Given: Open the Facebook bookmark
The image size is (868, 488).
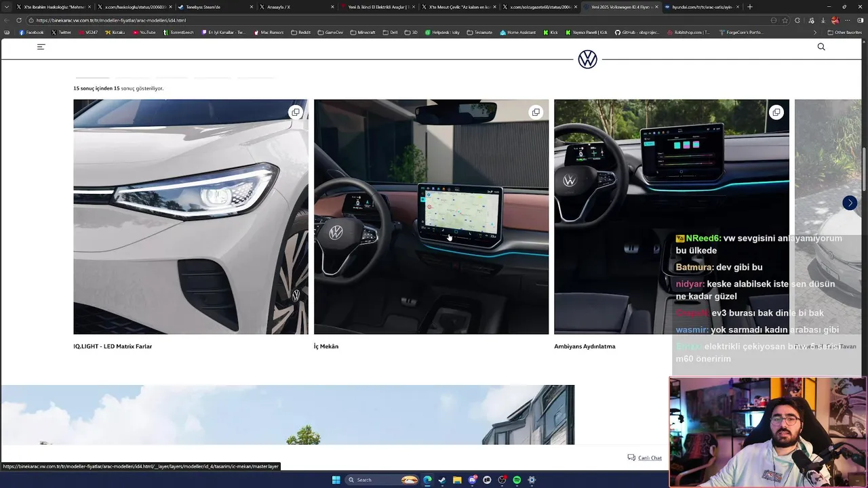Looking at the screenshot, I should coord(31,32).
